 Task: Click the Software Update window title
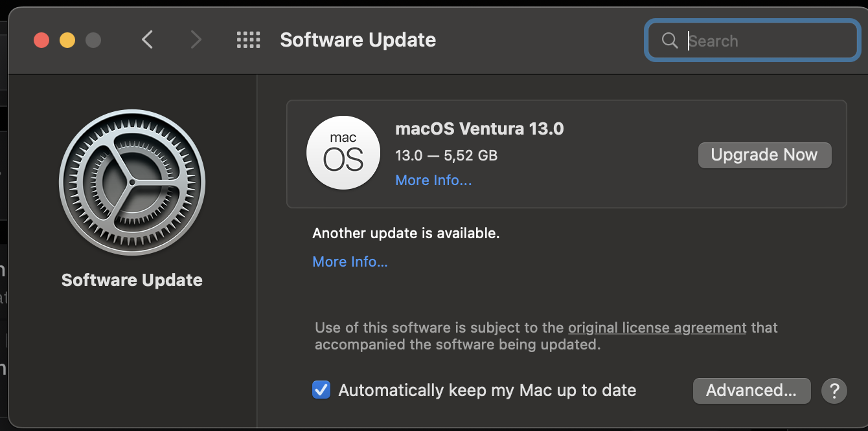click(x=358, y=40)
